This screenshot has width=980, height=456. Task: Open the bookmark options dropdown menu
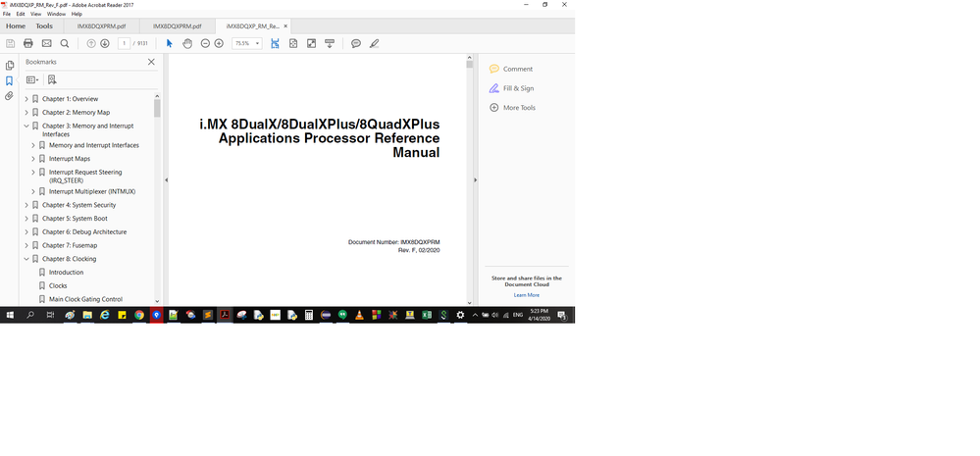(x=32, y=79)
